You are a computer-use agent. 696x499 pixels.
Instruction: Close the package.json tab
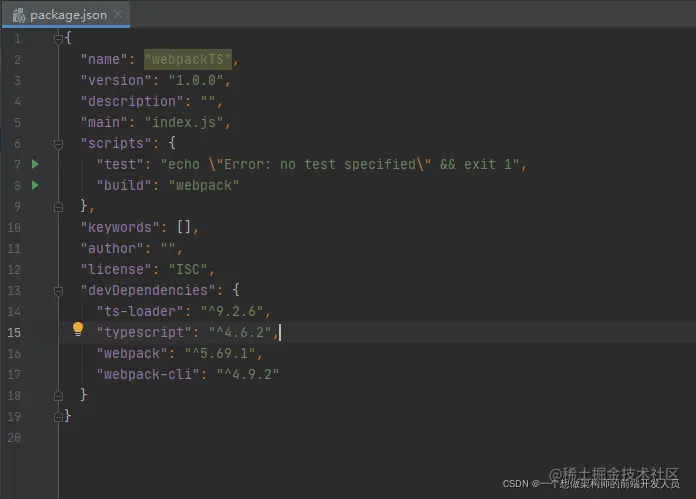[x=118, y=14]
